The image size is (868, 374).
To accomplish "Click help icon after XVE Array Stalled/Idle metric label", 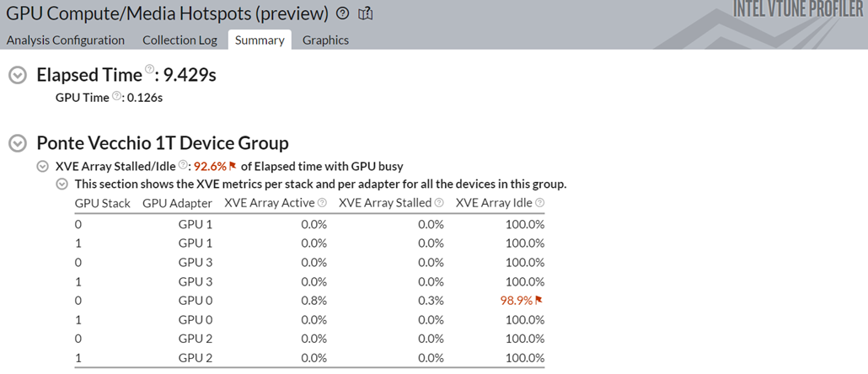I will click(x=184, y=165).
